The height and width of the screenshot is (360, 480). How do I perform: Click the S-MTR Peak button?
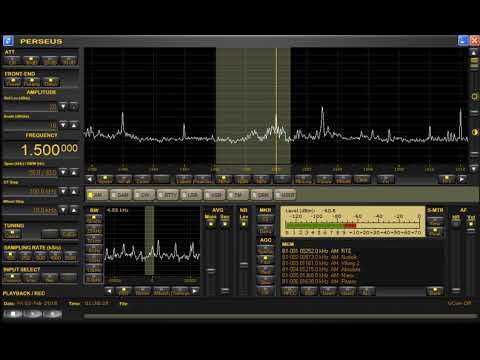435,232
